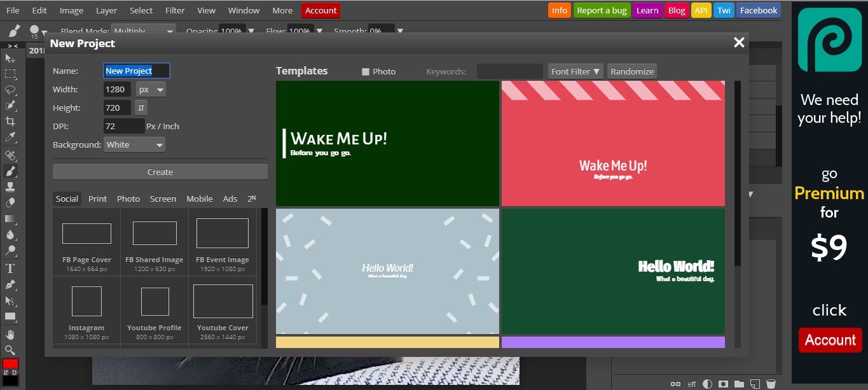Select the Quick Selection tool
Image resolution: width=868 pixels, height=390 pixels.
pos(10,106)
